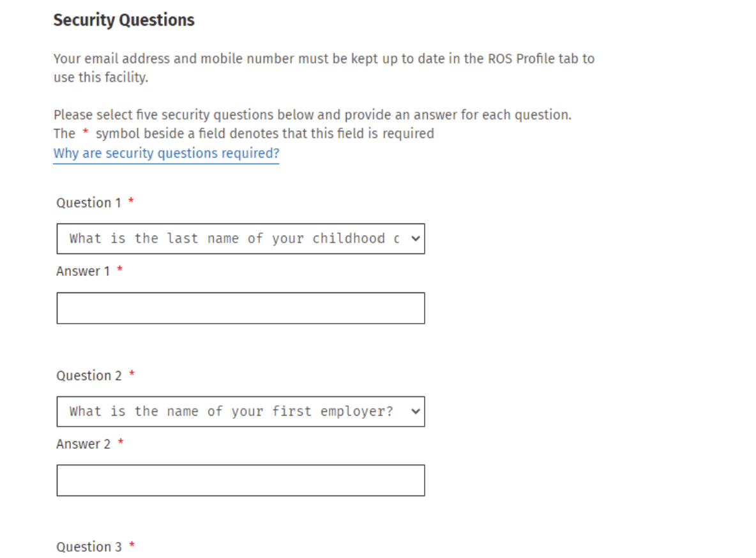The height and width of the screenshot is (558, 756).
Task: Click the Question 2 field label
Action: 89,375
